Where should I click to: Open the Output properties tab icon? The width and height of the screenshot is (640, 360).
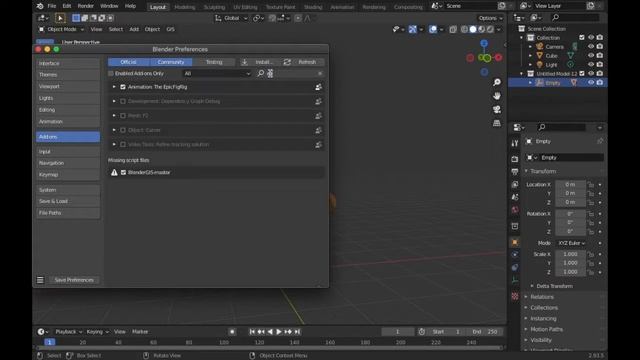click(515, 171)
